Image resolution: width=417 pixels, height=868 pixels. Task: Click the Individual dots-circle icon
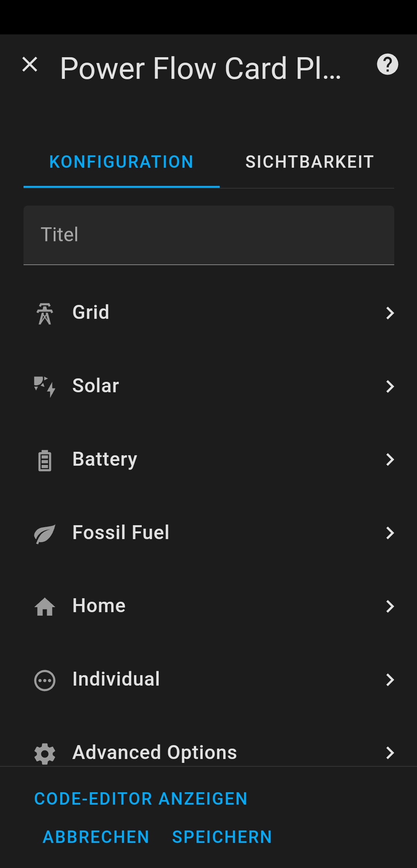(45, 680)
